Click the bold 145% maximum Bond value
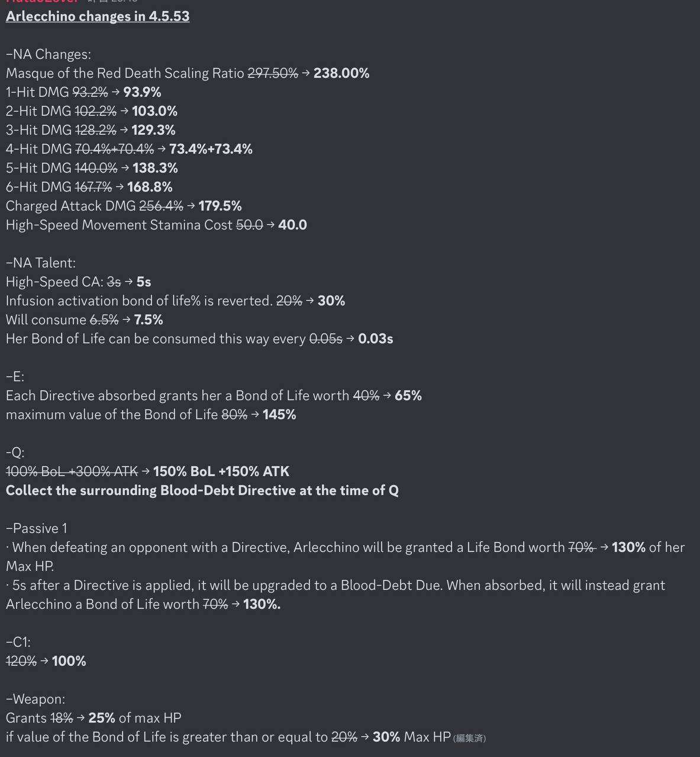The height and width of the screenshot is (757, 700). [x=279, y=415]
